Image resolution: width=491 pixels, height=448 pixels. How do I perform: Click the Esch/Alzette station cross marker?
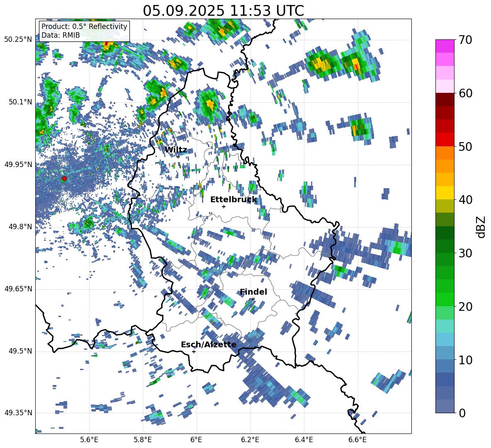coord(194,351)
